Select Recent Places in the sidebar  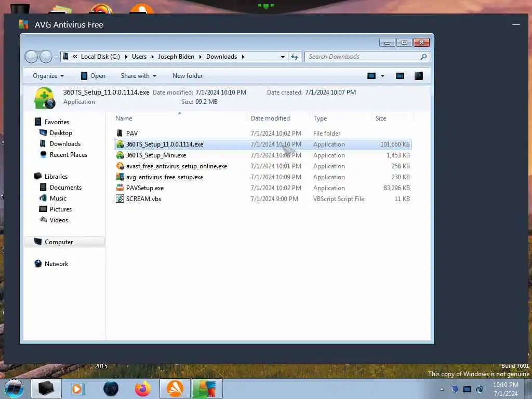click(69, 154)
